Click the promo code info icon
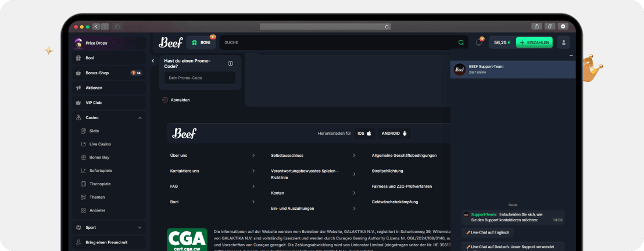The image size is (644, 251). (230, 64)
